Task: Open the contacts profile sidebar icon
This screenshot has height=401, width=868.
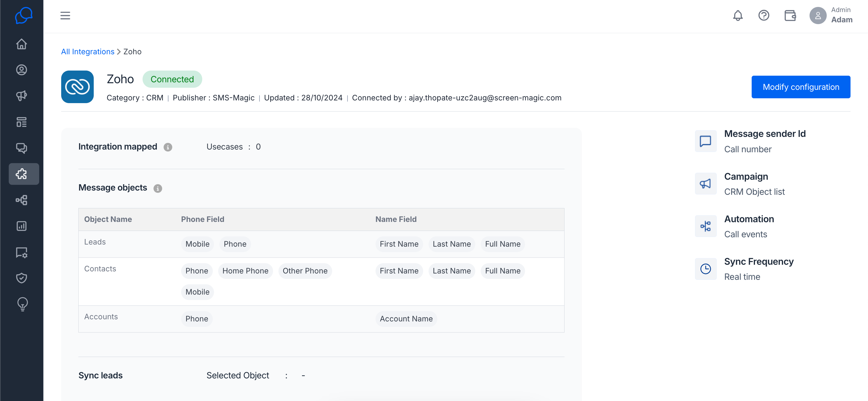Action: click(22, 70)
